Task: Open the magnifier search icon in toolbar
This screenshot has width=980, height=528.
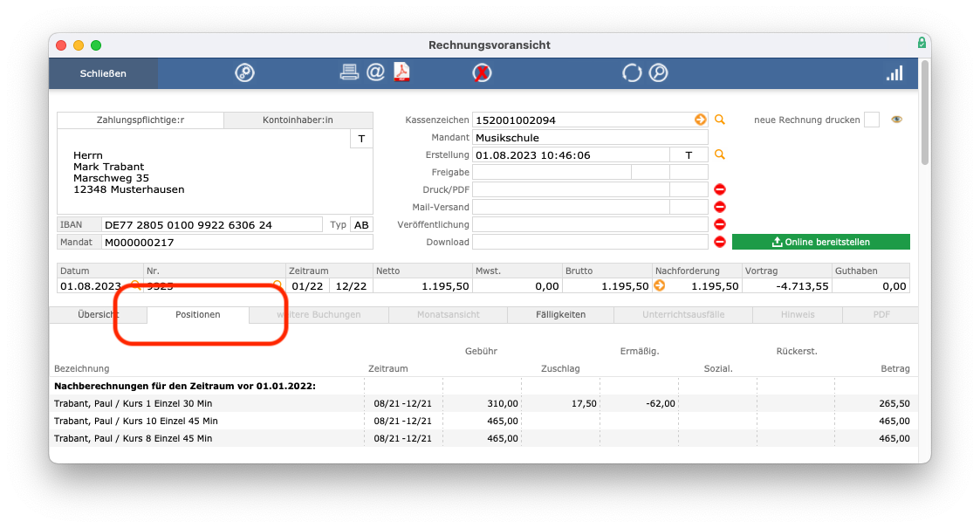Action: coord(658,73)
